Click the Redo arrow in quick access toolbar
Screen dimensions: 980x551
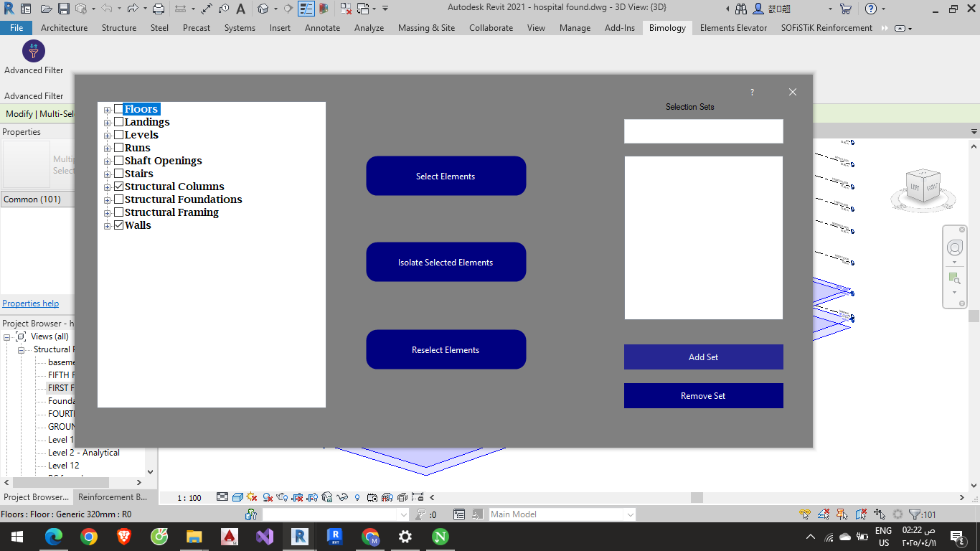[133, 9]
